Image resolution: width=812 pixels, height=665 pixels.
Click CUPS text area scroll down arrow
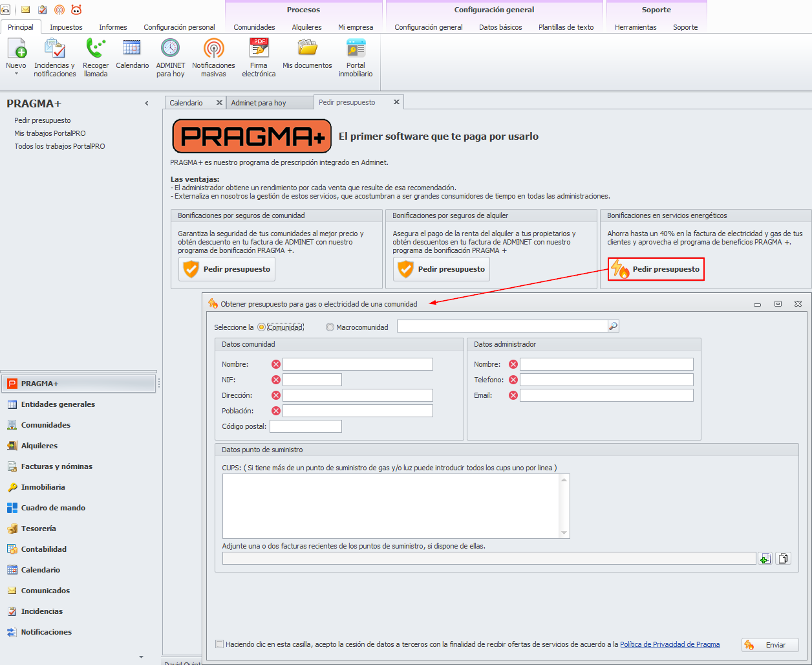coord(564,533)
